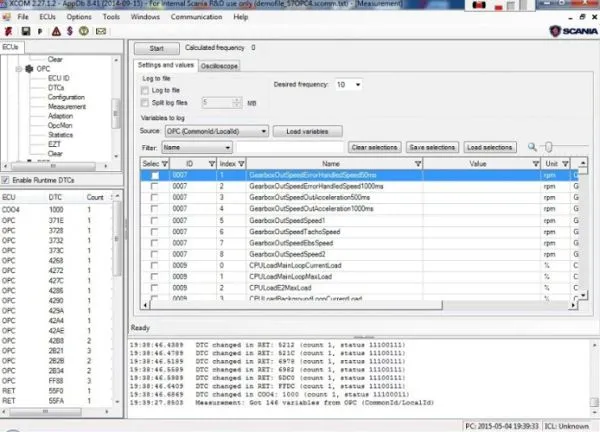Open the Options menu
This screenshot has height=432, width=600.
click(x=79, y=17)
